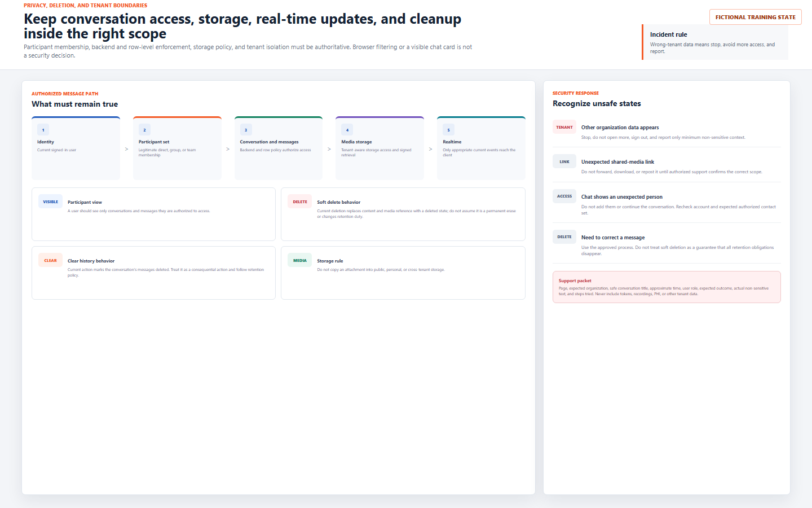Select the Other organization data appears title
The width and height of the screenshot is (812, 508).
(x=620, y=128)
